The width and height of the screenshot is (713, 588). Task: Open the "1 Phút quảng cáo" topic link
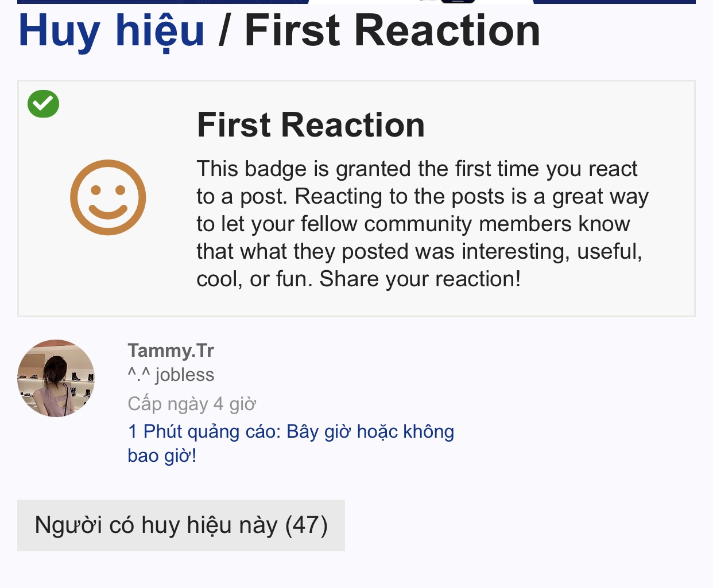pos(290,431)
